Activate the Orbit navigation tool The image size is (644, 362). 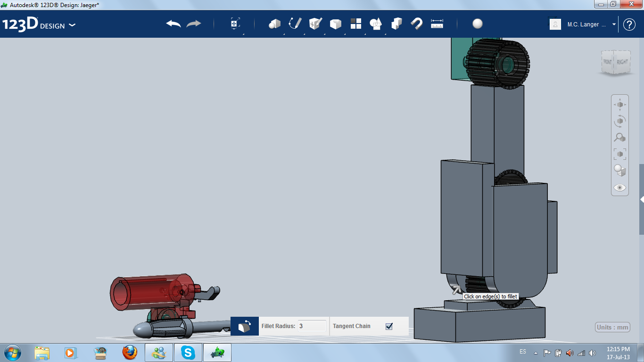(x=620, y=121)
